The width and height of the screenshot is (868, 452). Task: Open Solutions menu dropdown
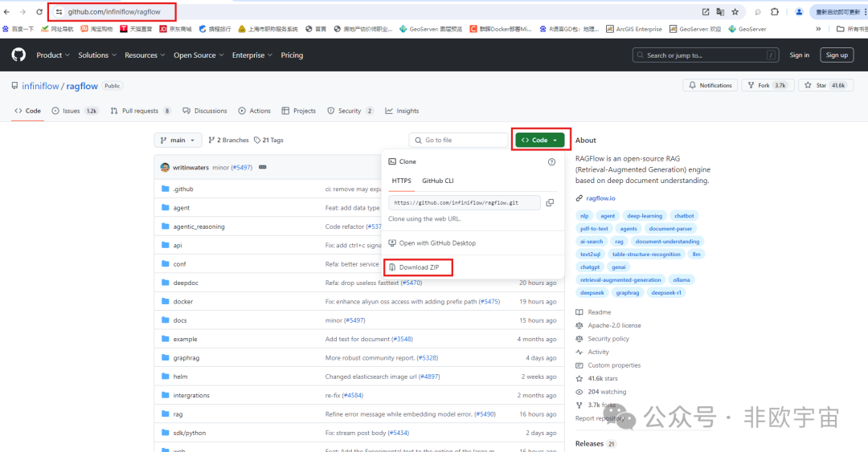[97, 55]
